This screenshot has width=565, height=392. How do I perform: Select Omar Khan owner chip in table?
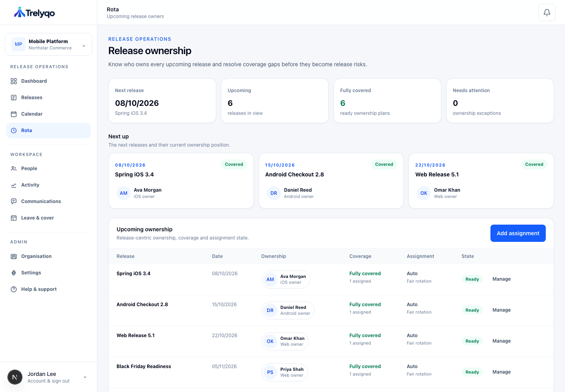pyautogui.click(x=285, y=341)
